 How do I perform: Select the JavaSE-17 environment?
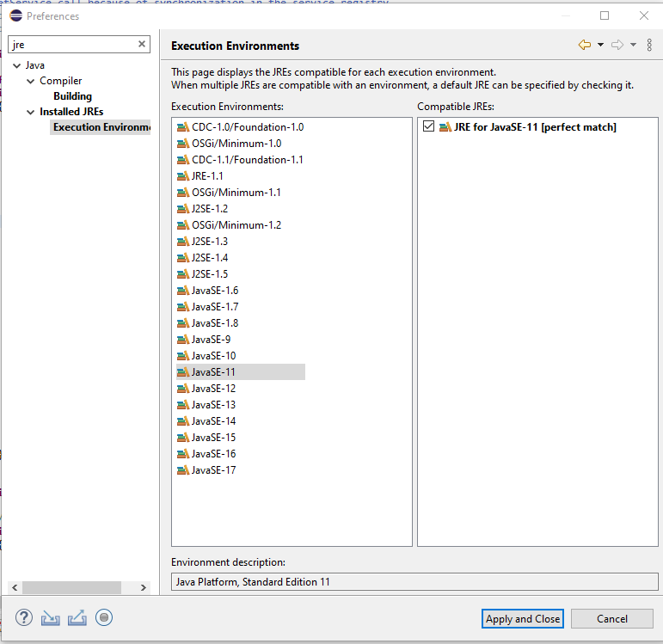click(206, 470)
